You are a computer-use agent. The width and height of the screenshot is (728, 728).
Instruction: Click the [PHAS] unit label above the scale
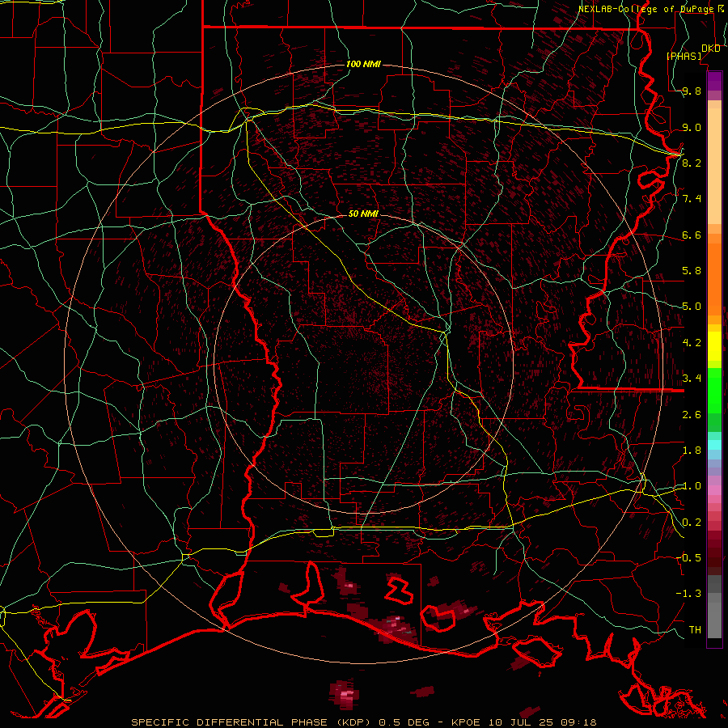(x=684, y=56)
